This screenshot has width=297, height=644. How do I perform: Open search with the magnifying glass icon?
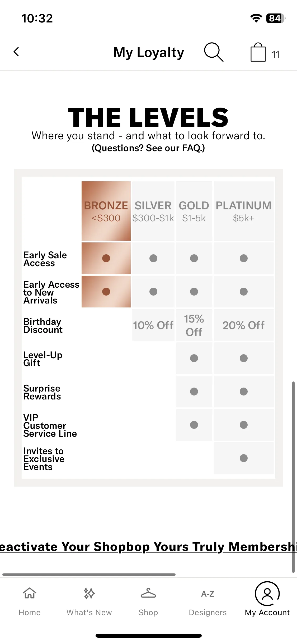coord(214,52)
